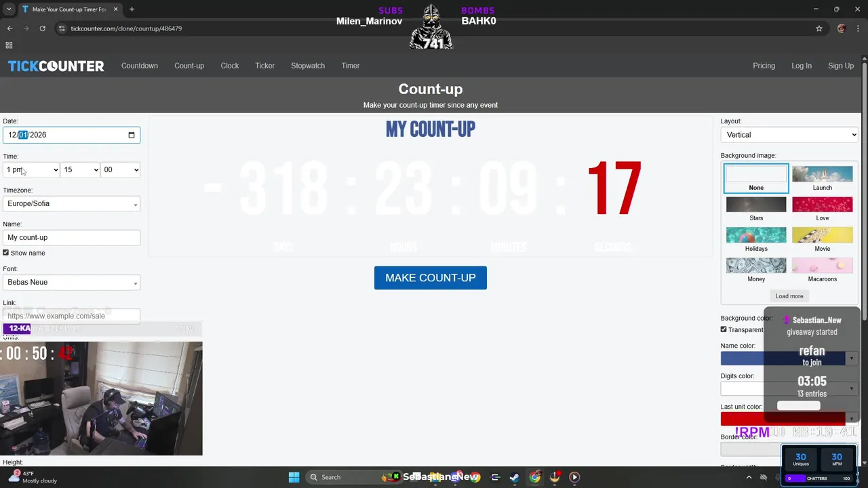Open the hour dropdown showing 1 pm
The width and height of the screenshot is (868, 488).
pos(31,169)
